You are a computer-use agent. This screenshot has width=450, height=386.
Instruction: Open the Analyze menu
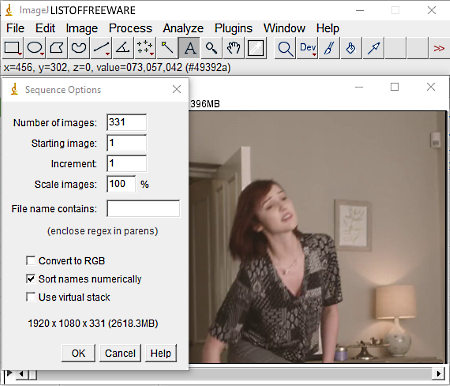point(183,28)
